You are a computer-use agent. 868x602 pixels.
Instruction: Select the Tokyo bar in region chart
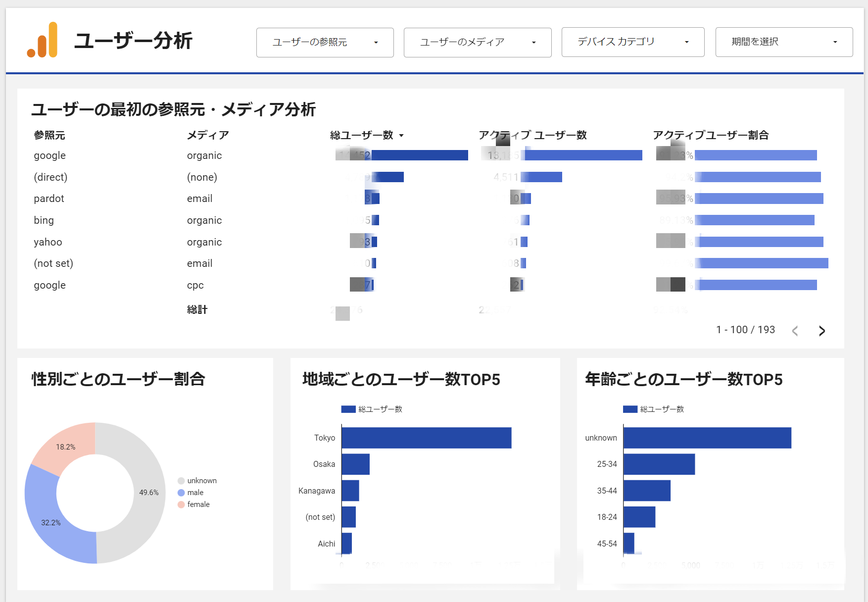point(426,438)
